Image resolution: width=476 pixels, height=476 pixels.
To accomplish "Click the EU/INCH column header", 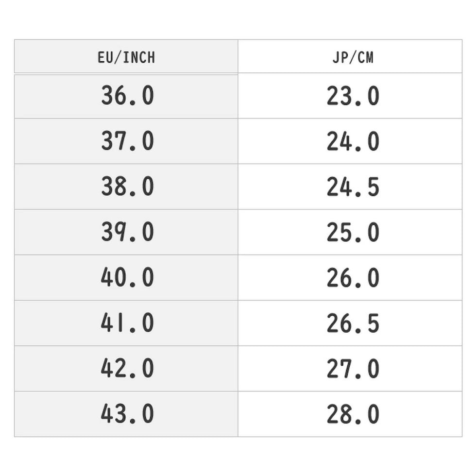I will (x=126, y=57).
